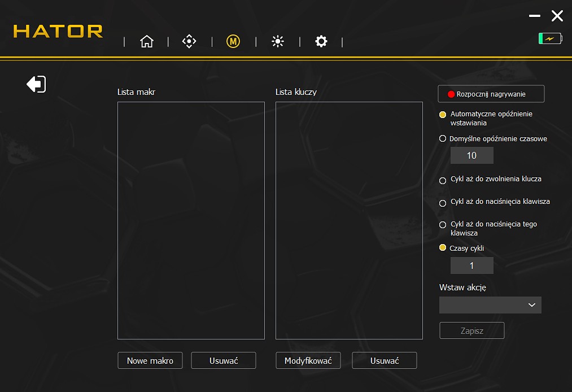Select Automatyczne opóźnienie wstawiania option
The image size is (572, 392).
point(442,115)
